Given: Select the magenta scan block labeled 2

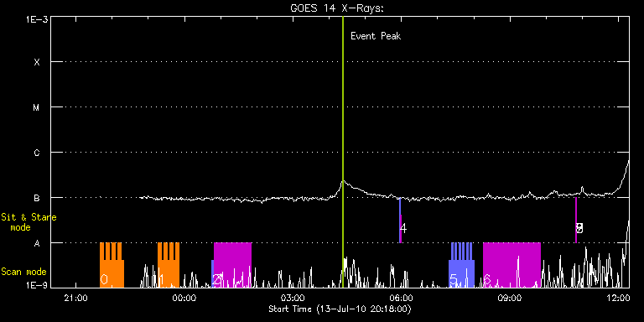Looking at the screenshot, I should click(232, 265).
